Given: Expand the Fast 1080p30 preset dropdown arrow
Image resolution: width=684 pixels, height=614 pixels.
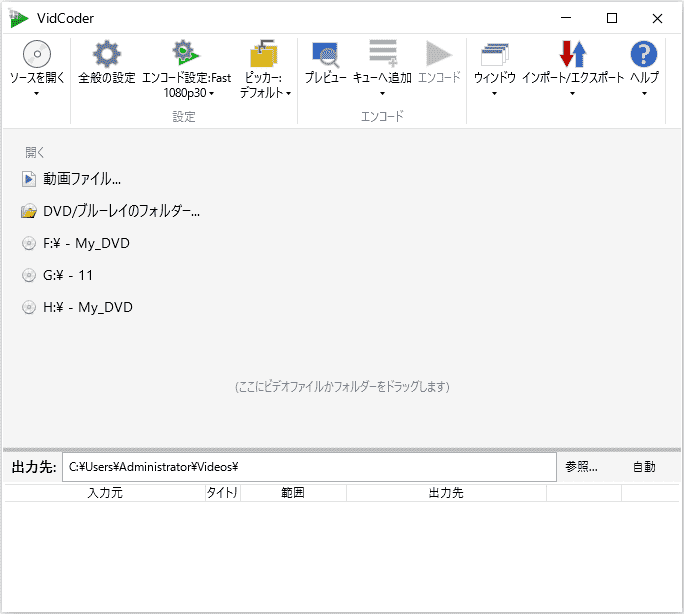Looking at the screenshot, I should pos(212,93).
